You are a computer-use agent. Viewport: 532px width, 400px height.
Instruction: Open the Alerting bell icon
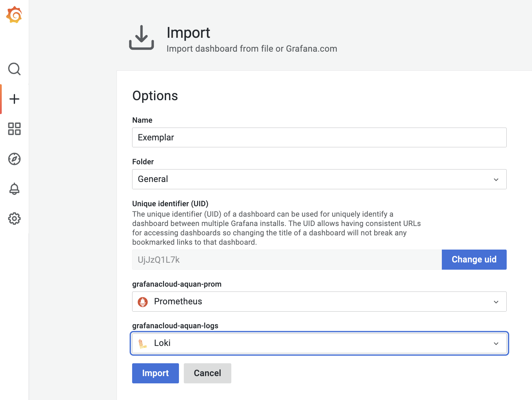(14, 189)
